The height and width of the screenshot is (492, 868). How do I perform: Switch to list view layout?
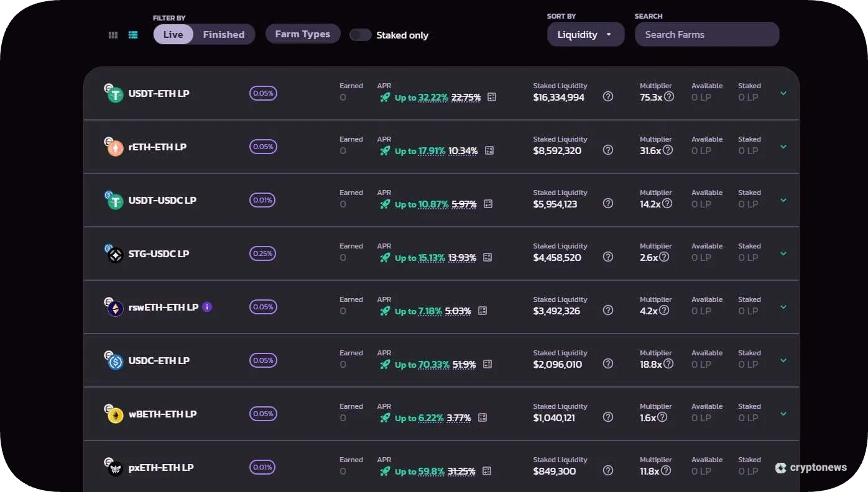(133, 35)
